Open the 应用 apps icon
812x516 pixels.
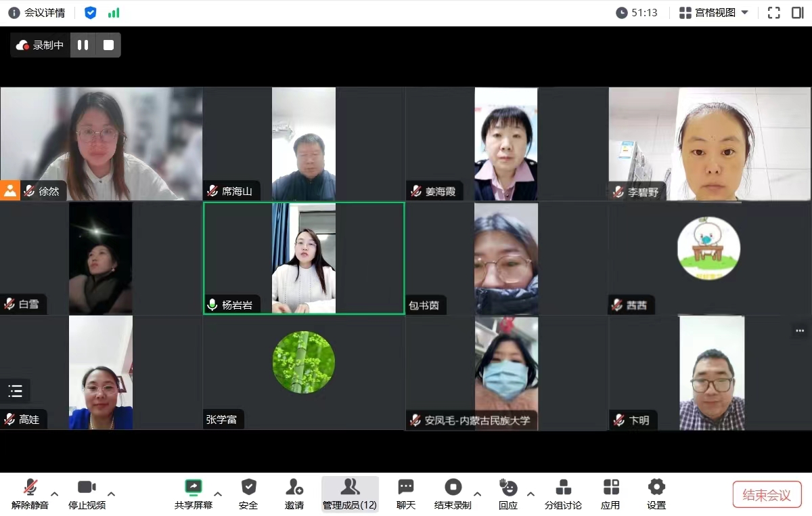point(610,488)
